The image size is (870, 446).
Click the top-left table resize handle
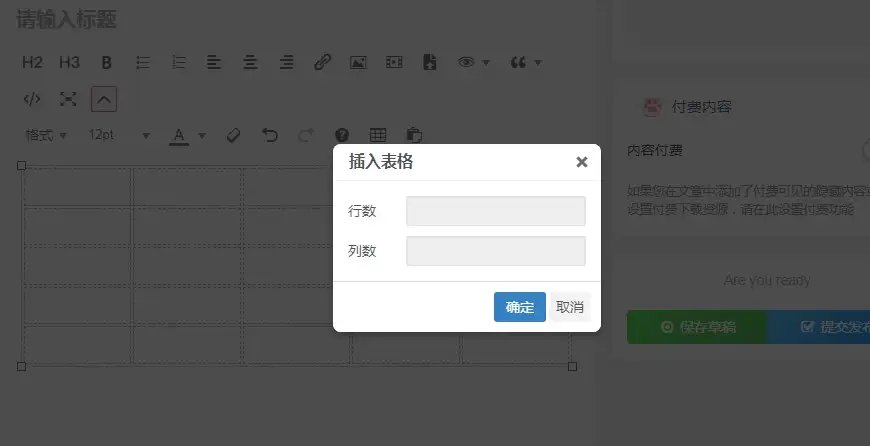click(x=22, y=165)
